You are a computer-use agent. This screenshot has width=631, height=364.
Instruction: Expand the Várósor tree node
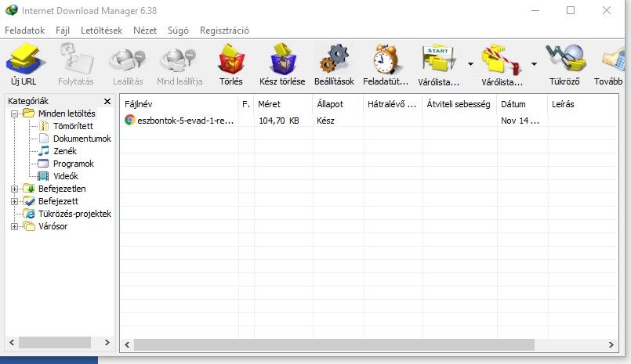click(14, 226)
